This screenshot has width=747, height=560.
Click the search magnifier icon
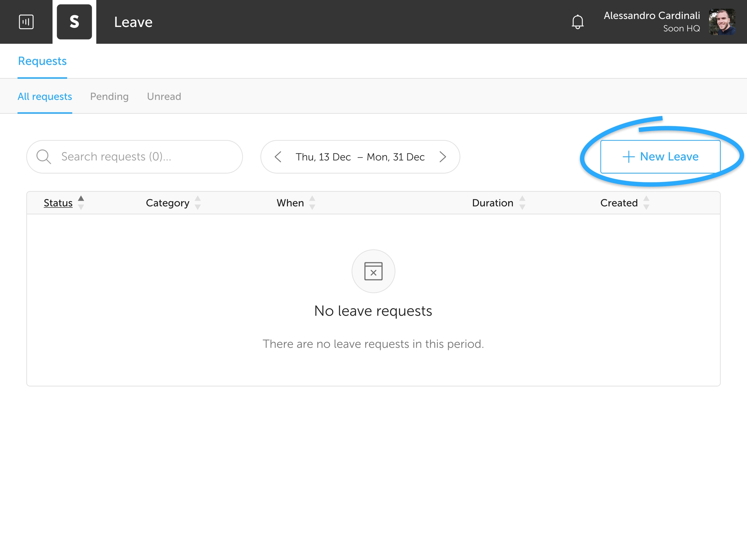43,157
